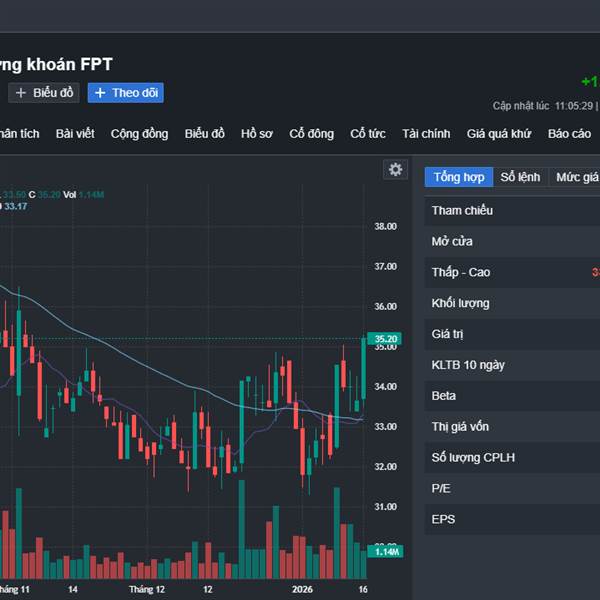Image resolution: width=600 pixels, height=600 pixels.
Task: Open the Tài chính tab
Action: [426, 134]
